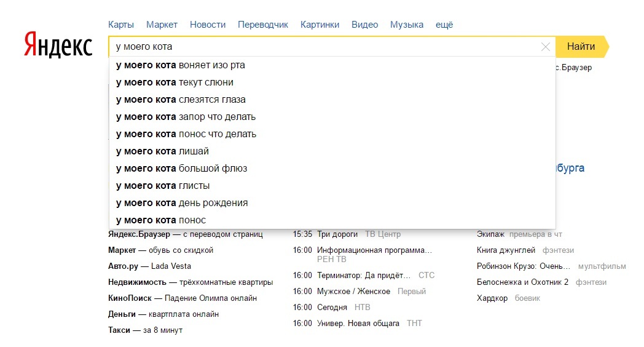The height and width of the screenshot is (347, 644).
Task: Pick suggestion 'у моего кота день рождения'
Action: (x=182, y=203)
